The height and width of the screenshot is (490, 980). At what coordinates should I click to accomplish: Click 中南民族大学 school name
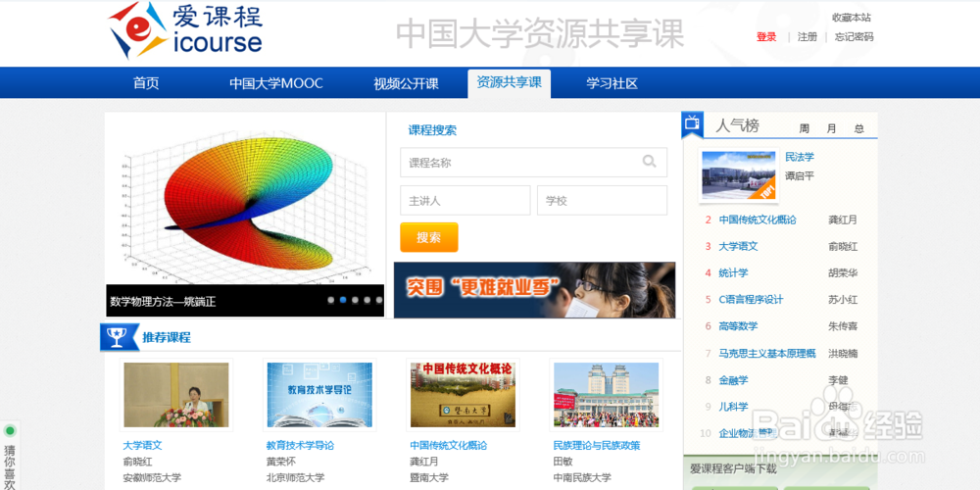582,477
